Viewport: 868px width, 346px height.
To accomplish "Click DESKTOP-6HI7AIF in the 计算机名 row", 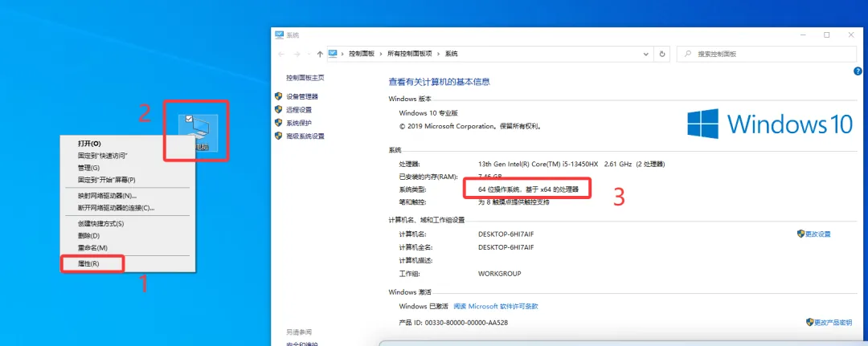I will point(506,234).
